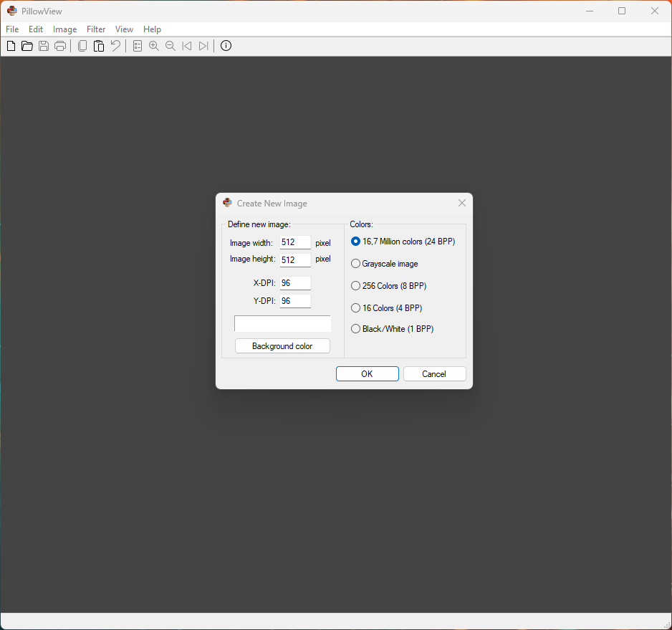Click the Background color button
The height and width of the screenshot is (630, 672).
click(x=282, y=345)
